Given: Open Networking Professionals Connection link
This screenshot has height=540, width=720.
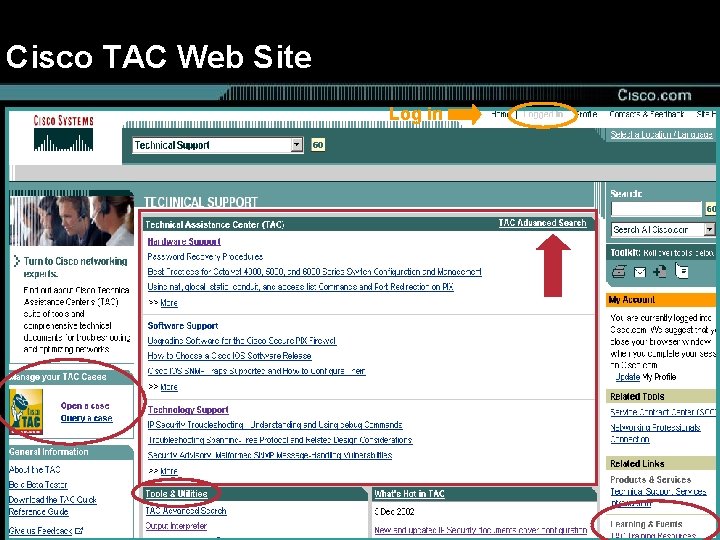Looking at the screenshot, I should [x=655, y=433].
